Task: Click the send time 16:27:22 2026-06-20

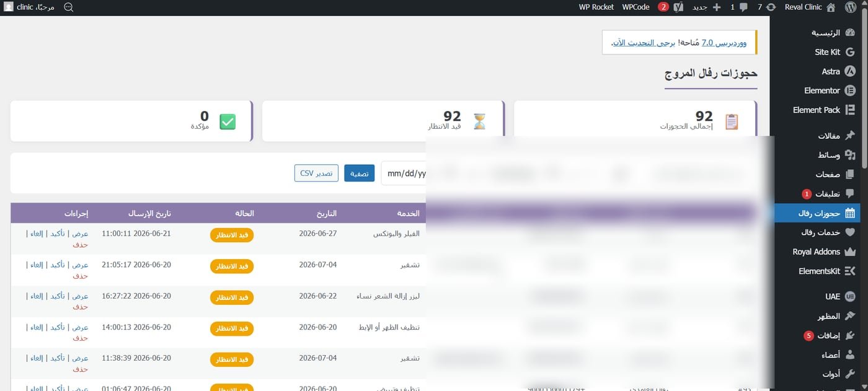Action: (136, 296)
